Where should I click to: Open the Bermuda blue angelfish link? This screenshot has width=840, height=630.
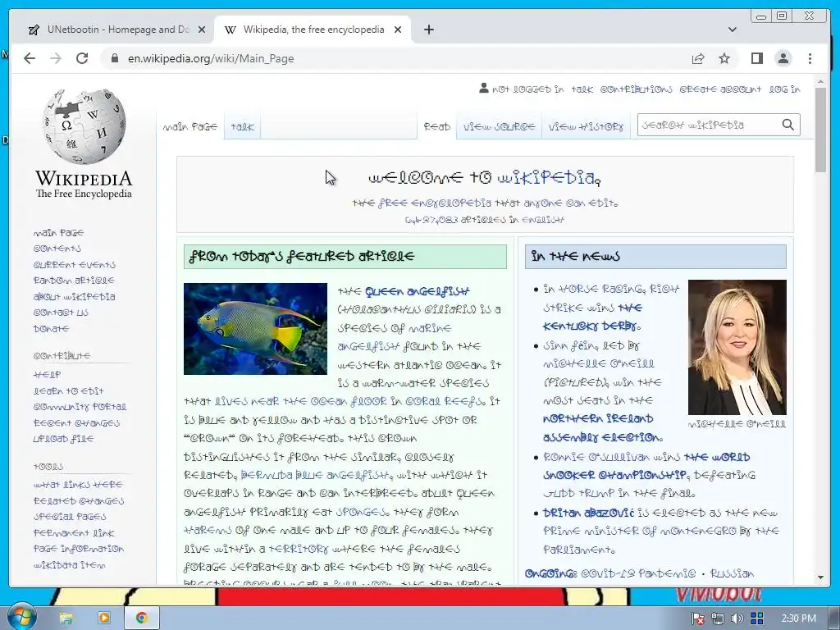tap(316, 475)
